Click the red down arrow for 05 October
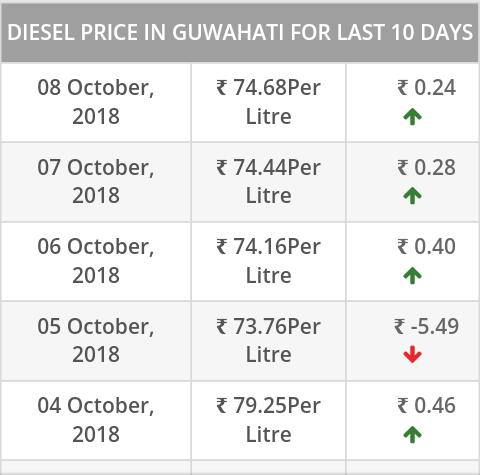480x475 pixels. 412,354
